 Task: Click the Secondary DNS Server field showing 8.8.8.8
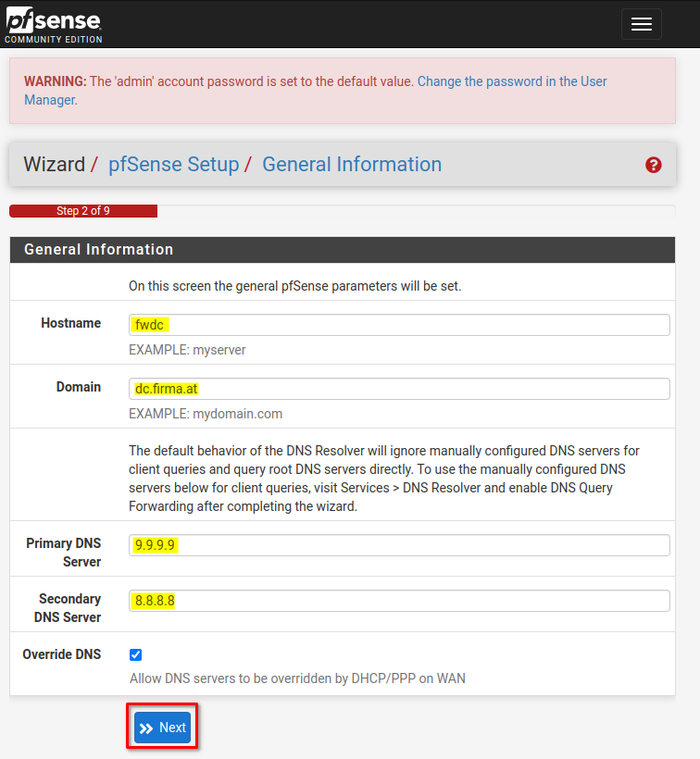coord(398,601)
